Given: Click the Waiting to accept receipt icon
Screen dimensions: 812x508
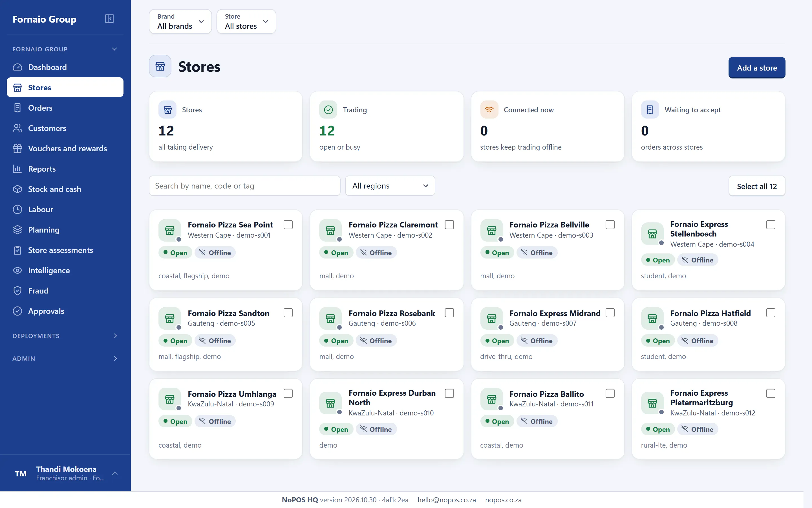Looking at the screenshot, I should tap(650, 110).
